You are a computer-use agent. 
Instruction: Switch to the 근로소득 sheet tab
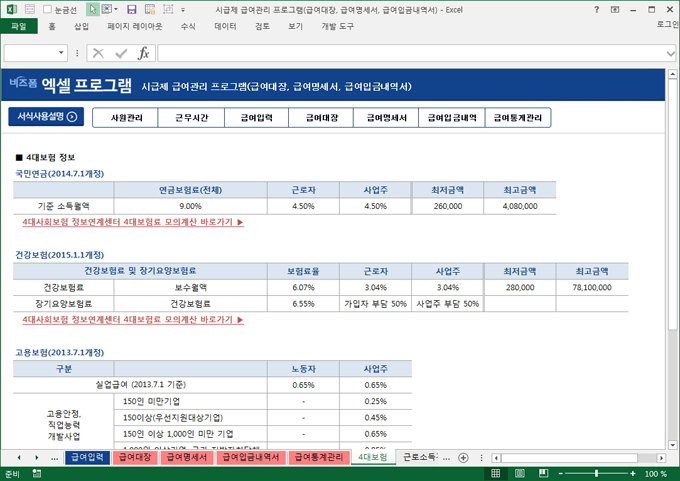click(420, 457)
